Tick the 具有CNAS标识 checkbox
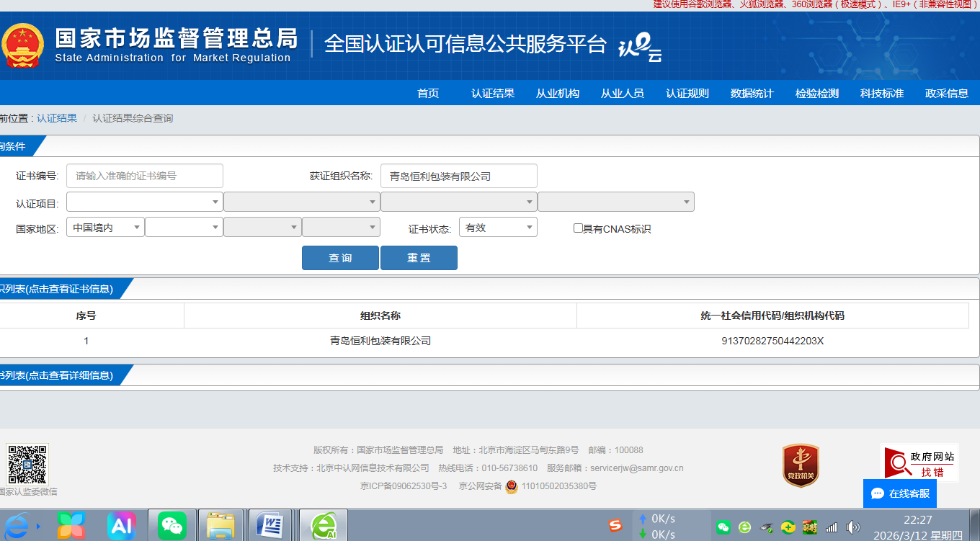980x541 pixels. (578, 228)
